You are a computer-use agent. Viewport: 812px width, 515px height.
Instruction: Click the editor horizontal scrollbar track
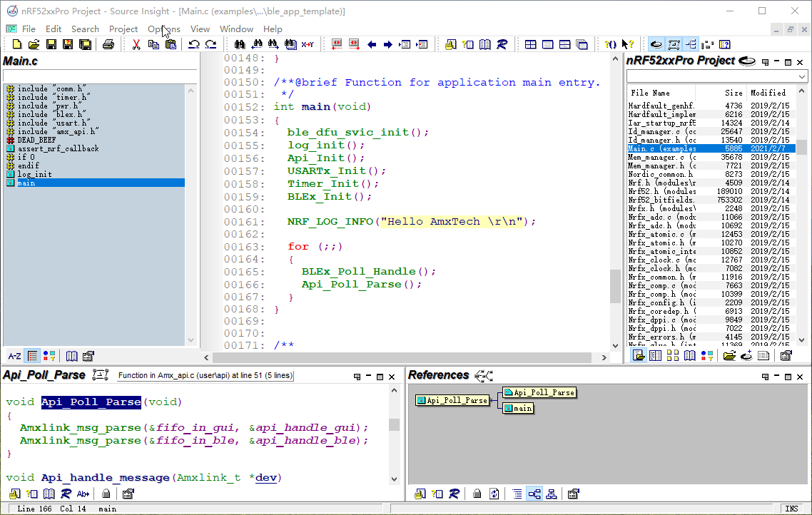[401, 357]
